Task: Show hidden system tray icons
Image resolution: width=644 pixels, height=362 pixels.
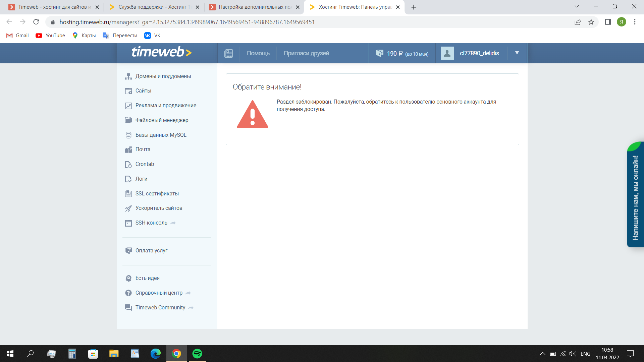Action: coord(542,354)
